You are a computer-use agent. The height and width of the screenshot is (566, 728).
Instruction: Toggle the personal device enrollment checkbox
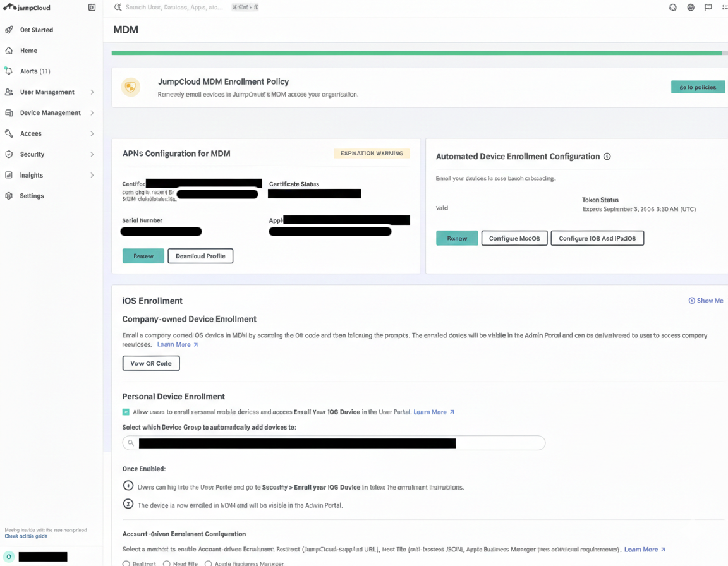click(x=126, y=412)
